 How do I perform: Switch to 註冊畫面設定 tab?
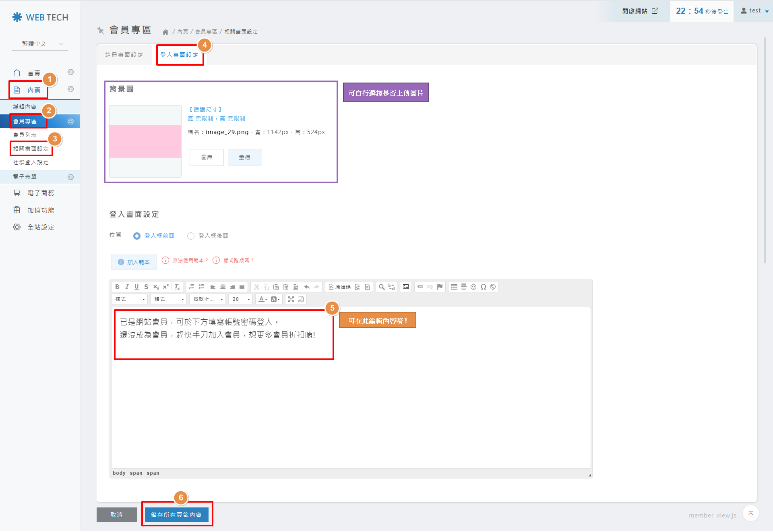point(124,55)
